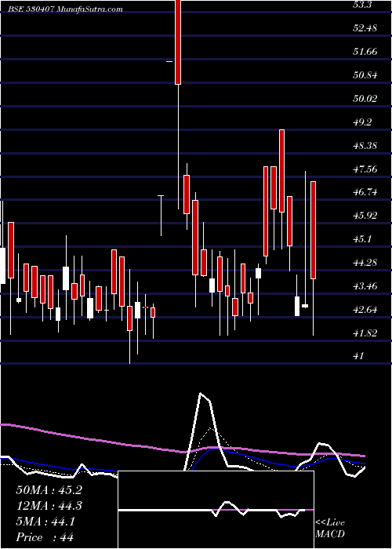Select the 50.84 price axis label
392x549 pixels.
[x=365, y=75]
